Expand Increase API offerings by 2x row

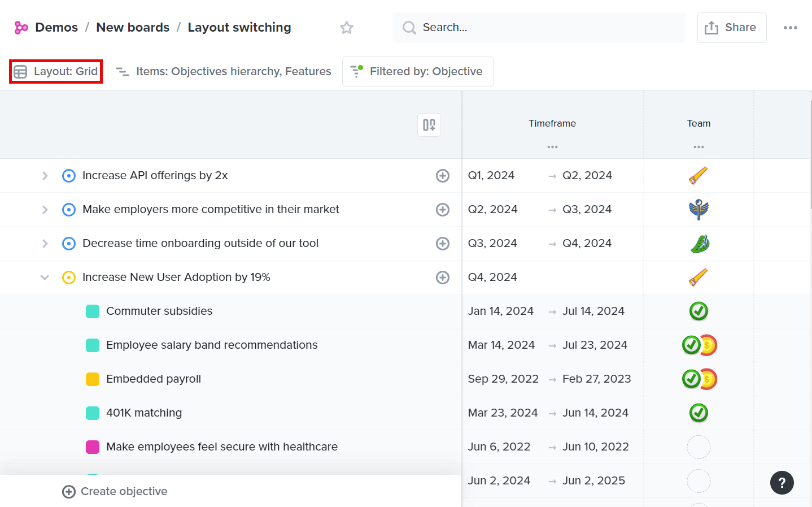(x=45, y=176)
